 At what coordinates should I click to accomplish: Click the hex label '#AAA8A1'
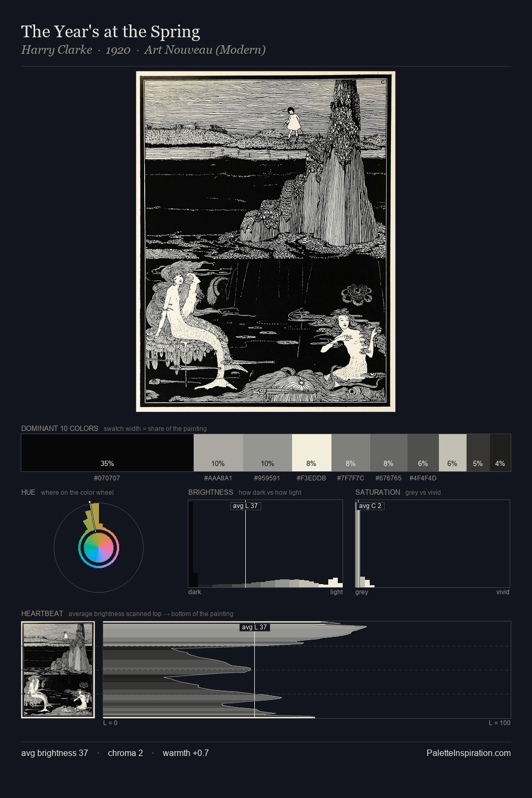(x=218, y=478)
